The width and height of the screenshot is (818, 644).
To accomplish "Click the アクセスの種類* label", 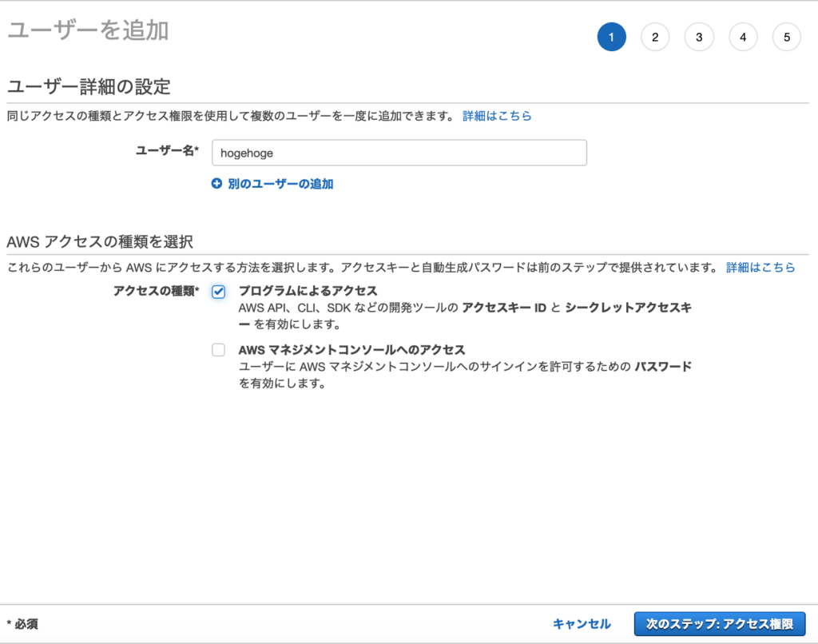I will (157, 291).
